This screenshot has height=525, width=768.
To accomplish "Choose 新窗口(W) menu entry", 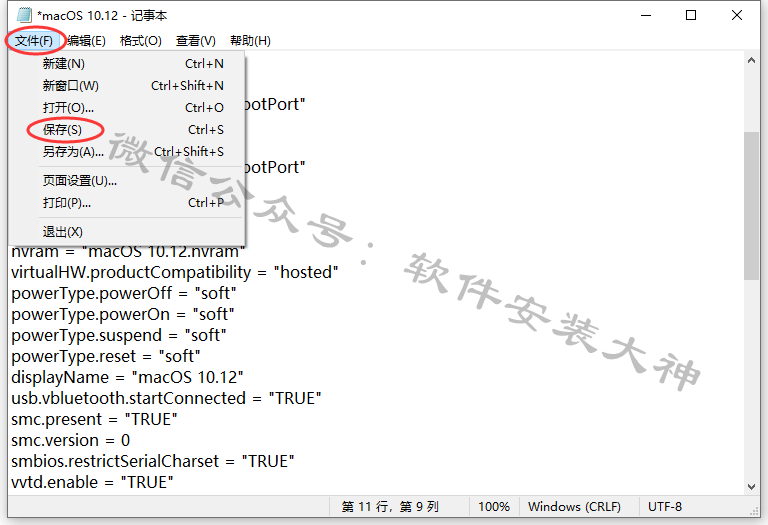I will (126, 86).
